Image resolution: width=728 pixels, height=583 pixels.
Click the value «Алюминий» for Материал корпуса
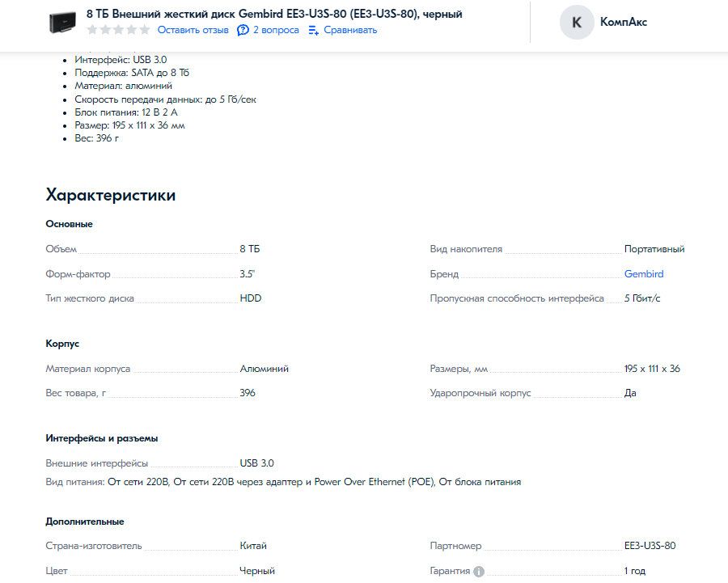(x=265, y=369)
